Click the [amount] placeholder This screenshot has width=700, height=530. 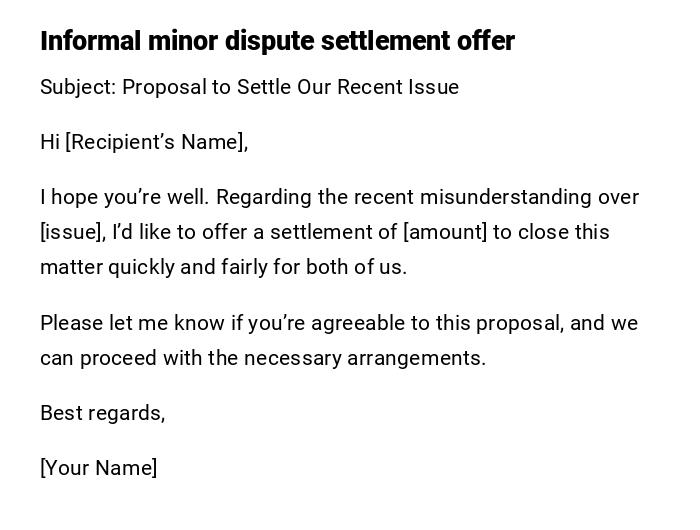pos(445,232)
